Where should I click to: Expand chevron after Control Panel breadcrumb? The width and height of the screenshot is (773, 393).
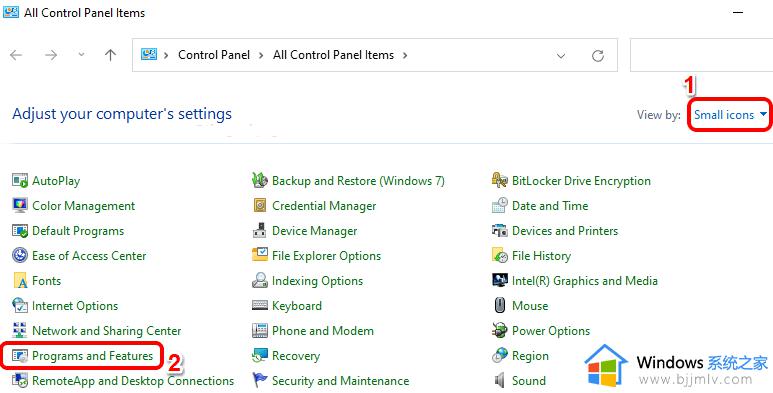point(261,55)
